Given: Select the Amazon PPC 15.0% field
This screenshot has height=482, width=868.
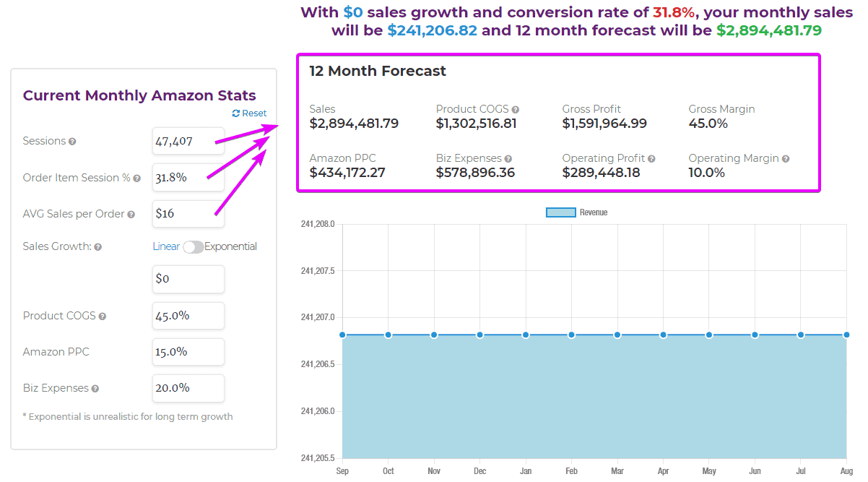Looking at the screenshot, I should pos(188,352).
